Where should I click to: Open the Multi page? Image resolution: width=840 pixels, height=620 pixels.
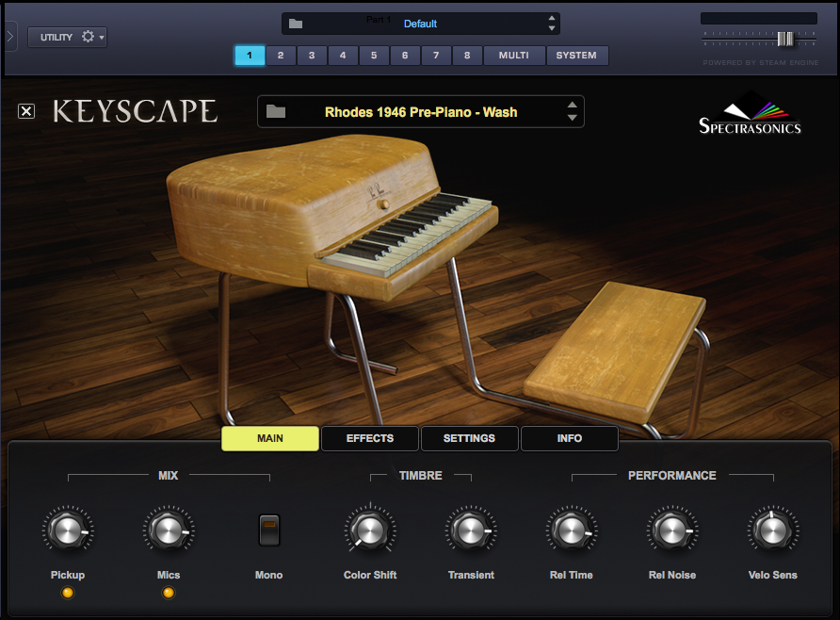click(514, 56)
